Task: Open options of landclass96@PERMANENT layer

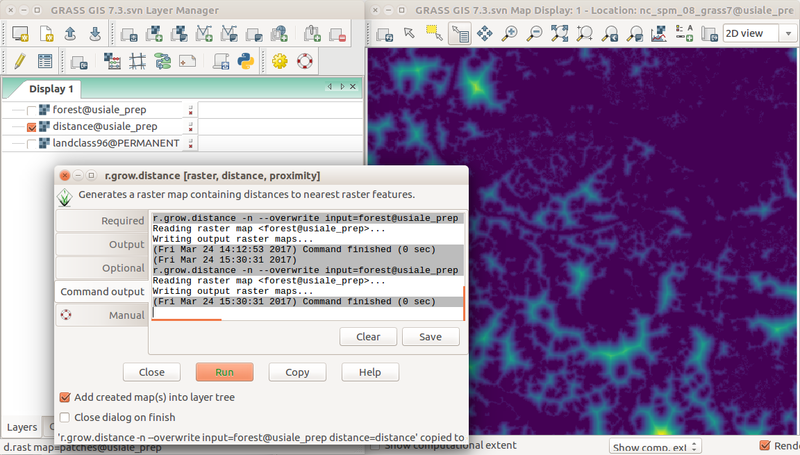Action: 190,144
